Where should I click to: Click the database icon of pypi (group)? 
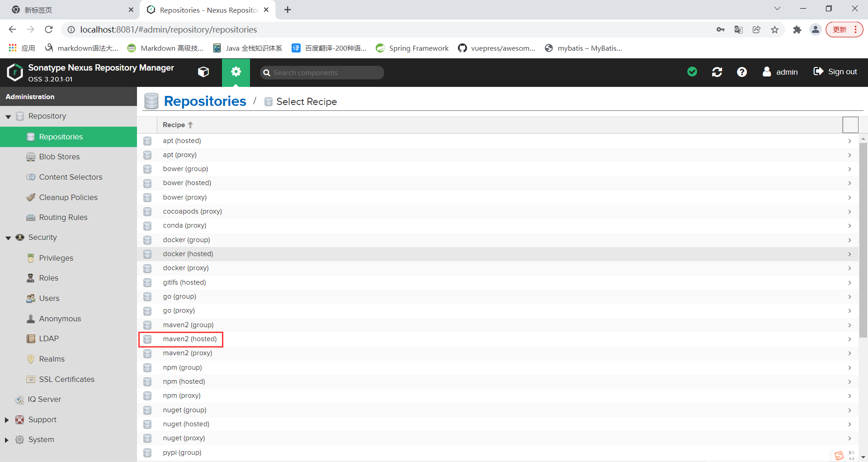click(x=147, y=453)
